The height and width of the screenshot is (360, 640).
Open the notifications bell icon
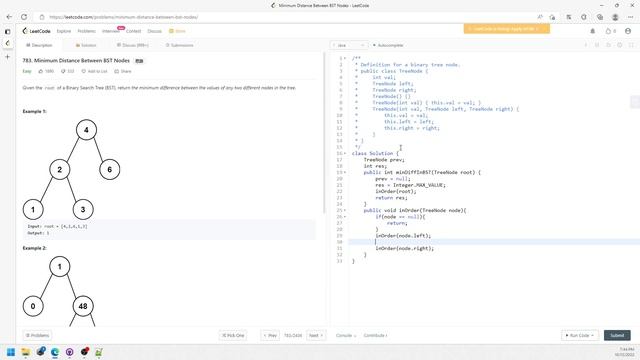pyautogui.click(x=593, y=31)
